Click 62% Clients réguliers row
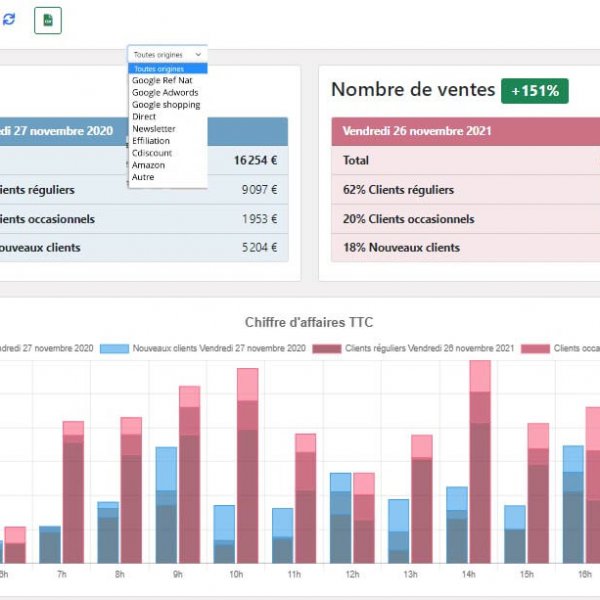Screen dimensions: 600x600 (x=466, y=190)
